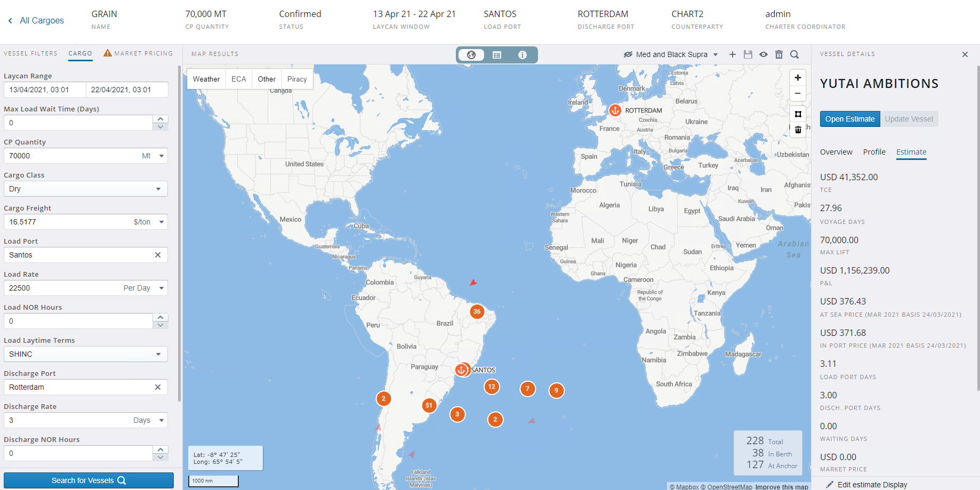980x490 pixels.
Task: Increment Load NOR Hours with the up arrow
Action: tap(160, 317)
